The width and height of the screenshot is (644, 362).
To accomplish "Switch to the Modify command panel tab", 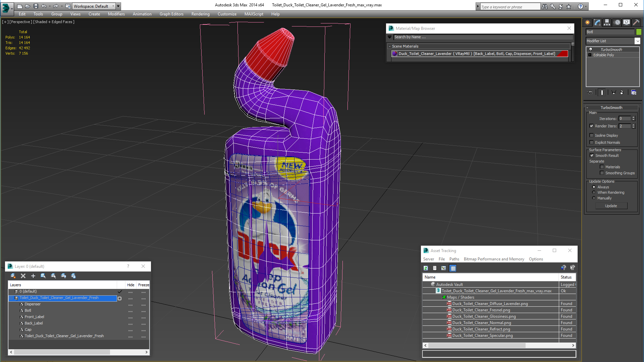I will pyautogui.click(x=597, y=22).
